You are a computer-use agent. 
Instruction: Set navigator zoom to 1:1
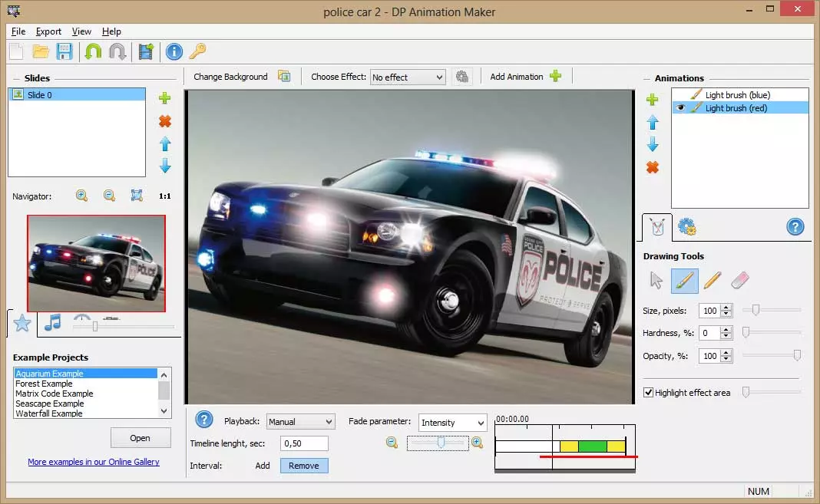[165, 196]
